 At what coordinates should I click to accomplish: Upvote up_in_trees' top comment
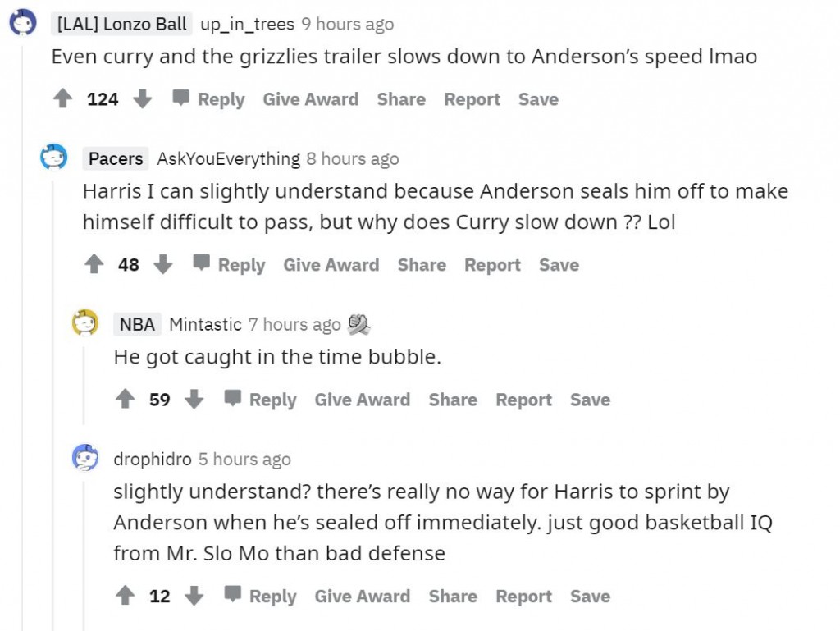[x=63, y=98]
